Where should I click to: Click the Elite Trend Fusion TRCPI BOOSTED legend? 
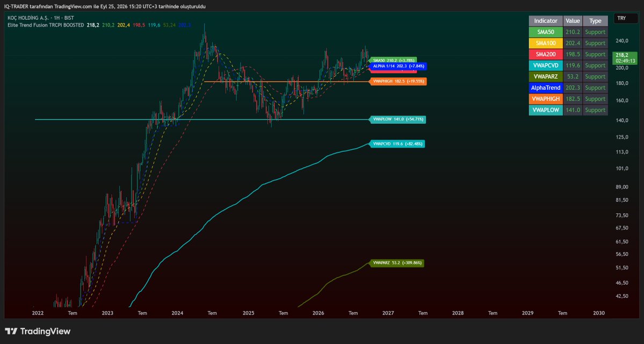coord(46,25)
